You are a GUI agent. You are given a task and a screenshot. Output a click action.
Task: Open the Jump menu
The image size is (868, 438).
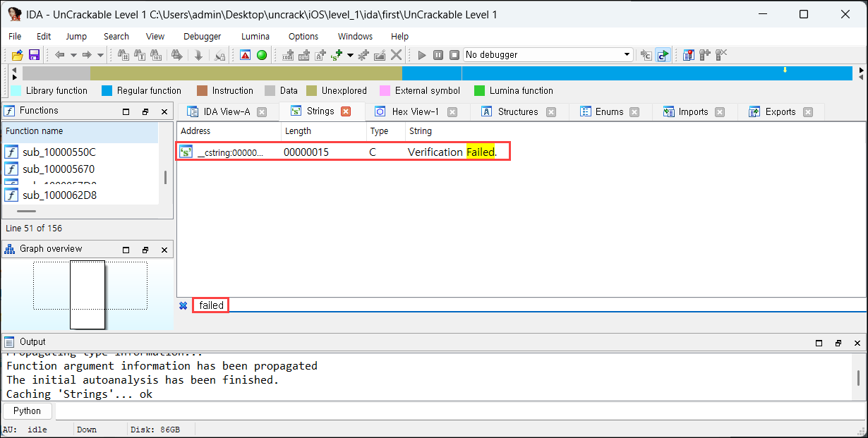(76, 36)
